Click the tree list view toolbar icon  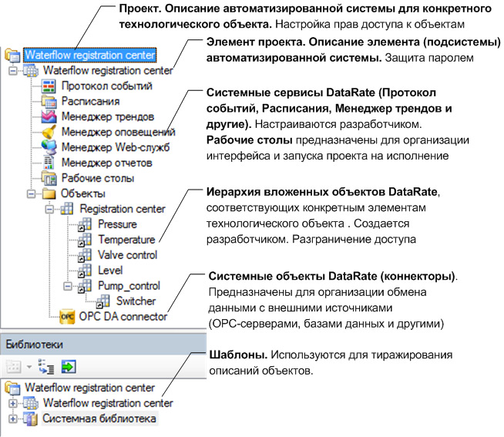coord(46,367)
